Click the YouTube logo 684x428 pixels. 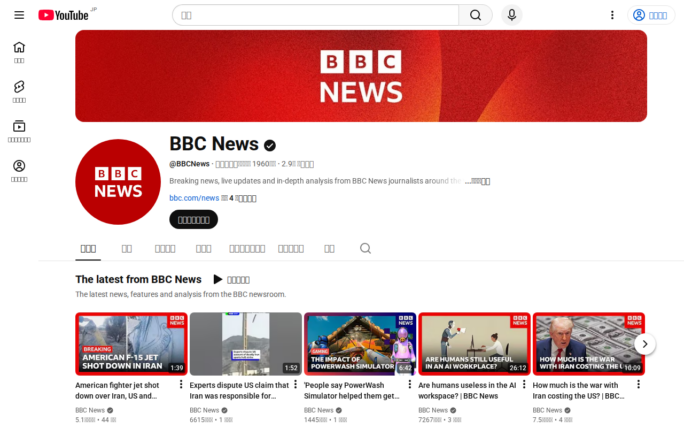tap(64, 15)
